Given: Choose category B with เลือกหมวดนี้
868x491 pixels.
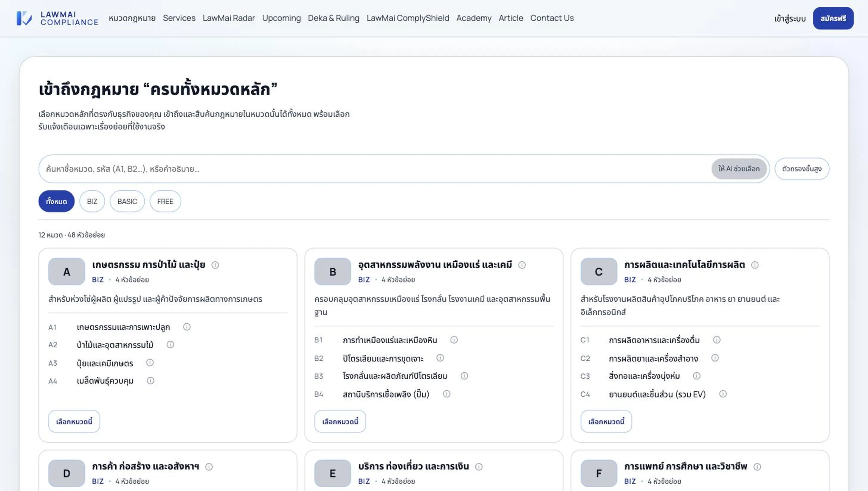Looking at the screenshot, I should click(340, 421).
